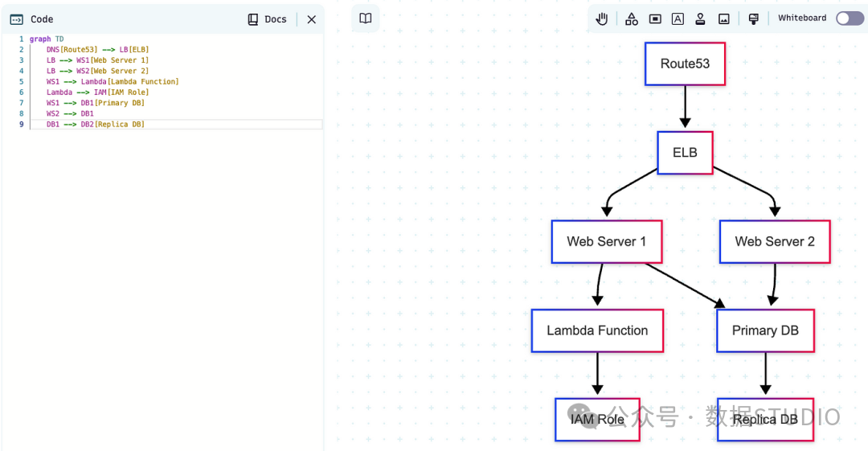This screenshot has height=451, width=868.
Task: Click the Web Server 2 node
Action: coord(775,241)
